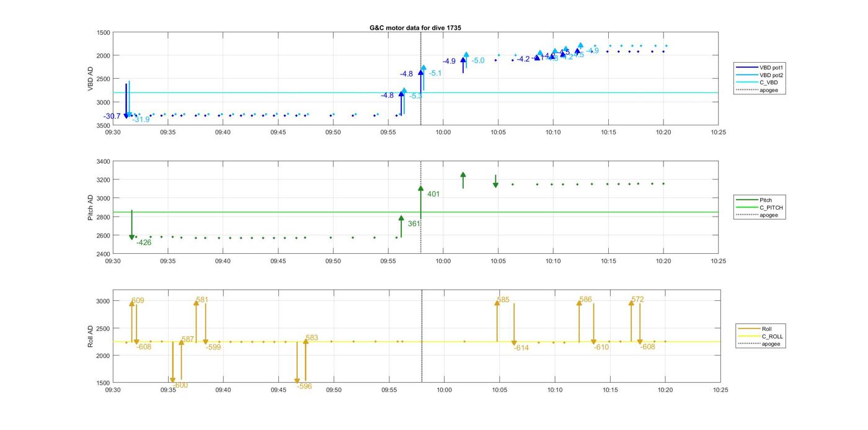This screenshot has width=868, height=430.
Task: Click the '572' roll data label
Action: [x=637, y=300]
